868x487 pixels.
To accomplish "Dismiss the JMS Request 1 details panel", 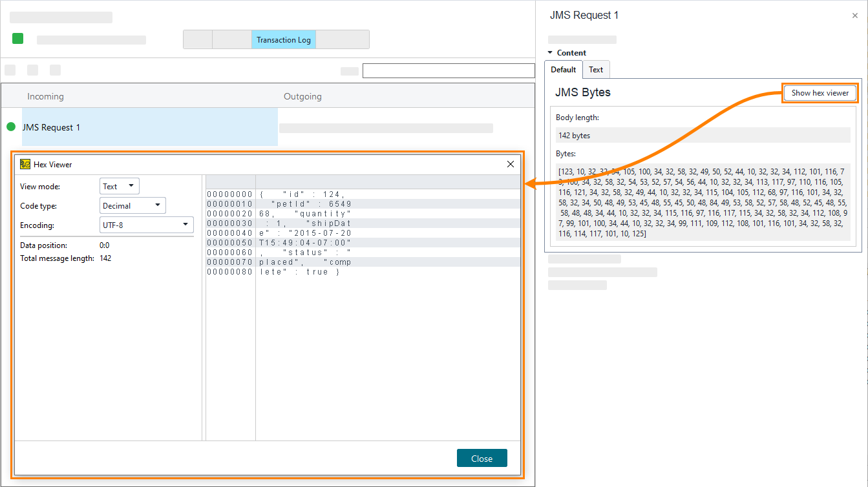I will point(855,16).
